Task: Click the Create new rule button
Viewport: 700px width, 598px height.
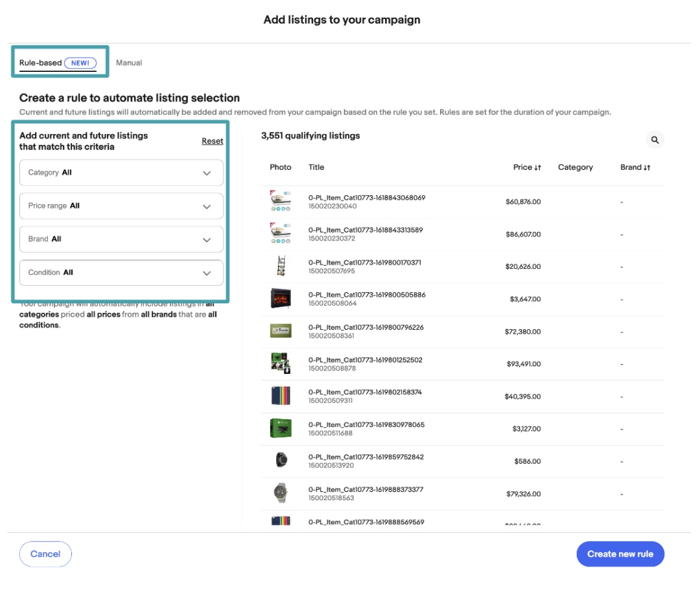Action: (620, 554)
